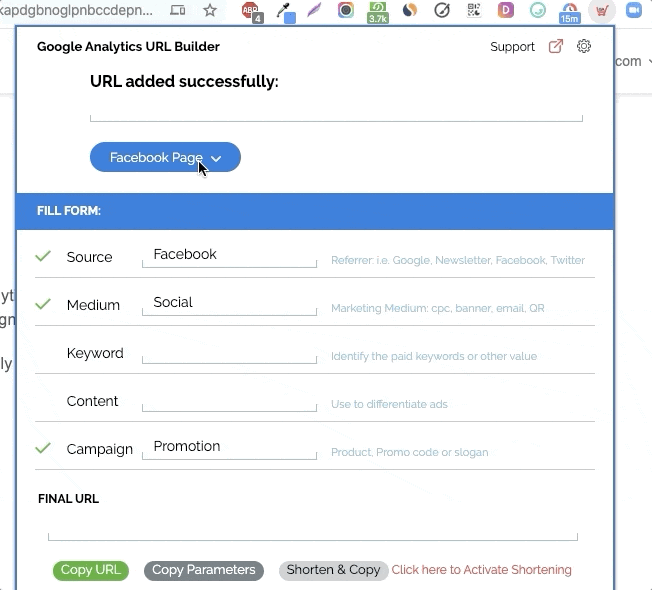Click the Copy Parameters button
The height and width of the screenshot is (590, 652).
[204, 570]
